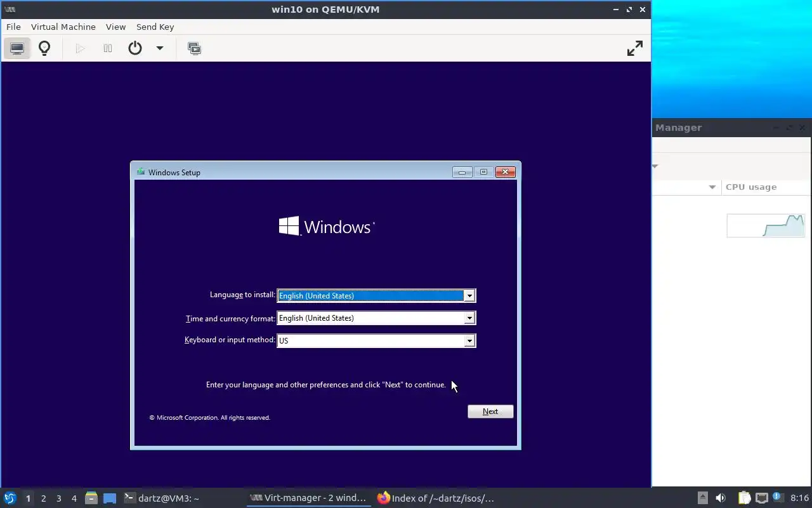The image size is (812, 508).
Task: Expand Language to install dropdown
Action: [469, 296]
